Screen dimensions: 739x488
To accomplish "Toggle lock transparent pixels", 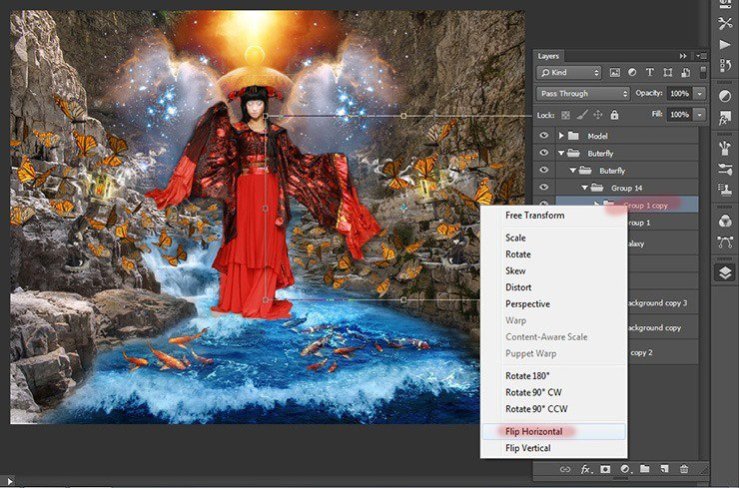I will 566,115.
